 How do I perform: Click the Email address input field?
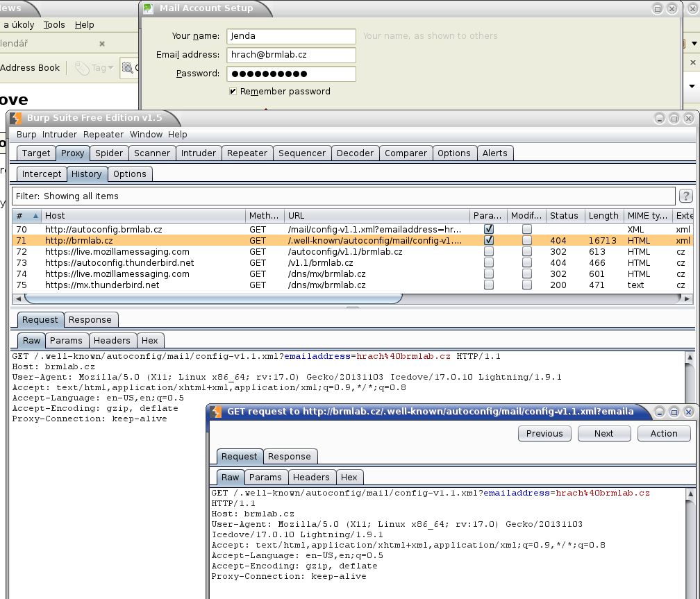point(291,55)
